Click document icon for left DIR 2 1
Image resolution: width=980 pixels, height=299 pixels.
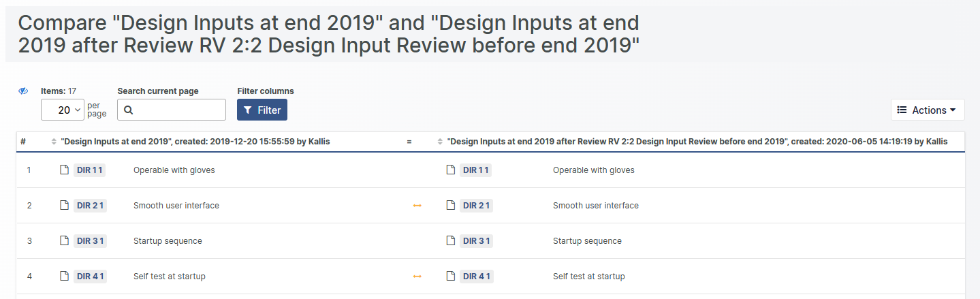tap(64, 205)
